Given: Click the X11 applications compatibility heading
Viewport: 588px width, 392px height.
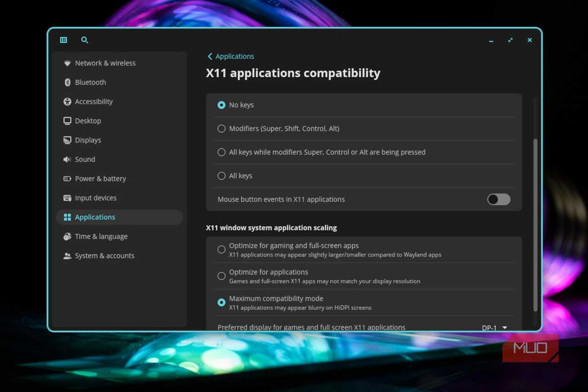Looking at the screenshot, I should coord(293,73).
